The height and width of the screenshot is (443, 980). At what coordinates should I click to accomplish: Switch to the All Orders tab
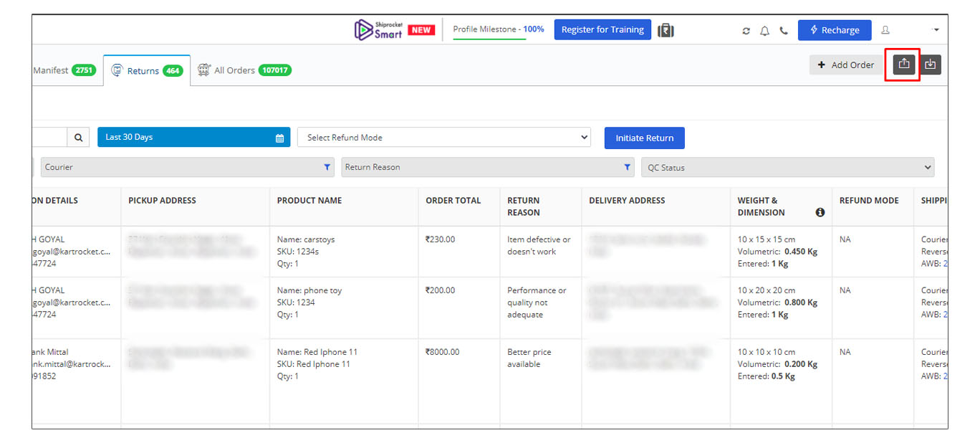pos(244,70)
